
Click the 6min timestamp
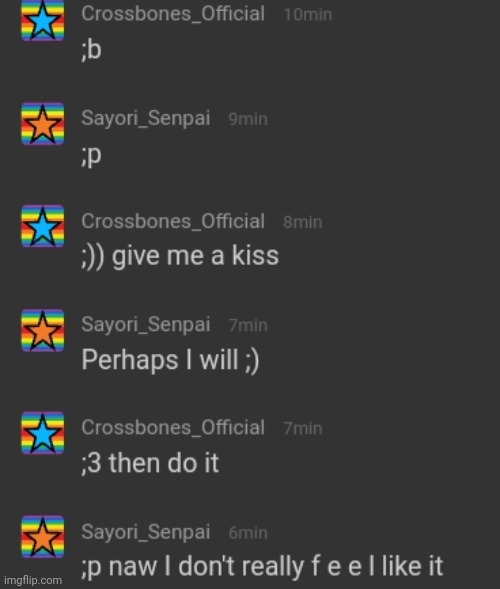tap(248, 533)
